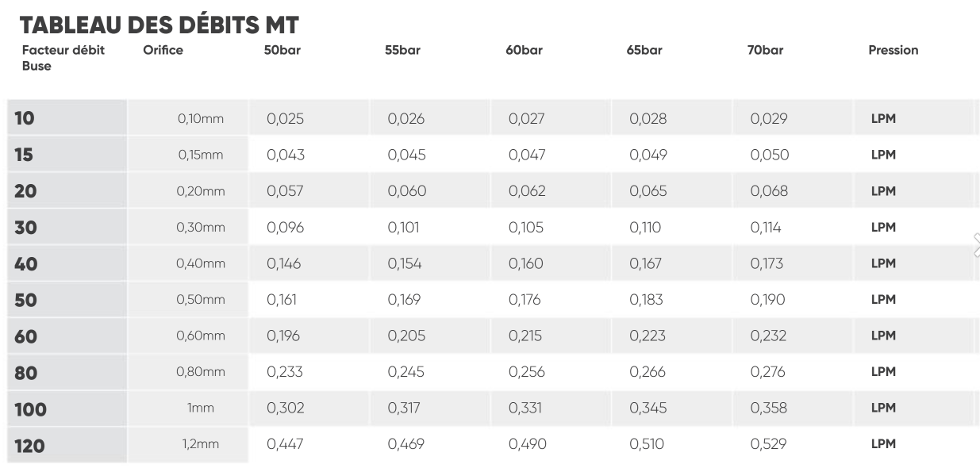Click the "60bar" column header
The width and height of the screenshot is (980, 468).
[x=524, y=50]
